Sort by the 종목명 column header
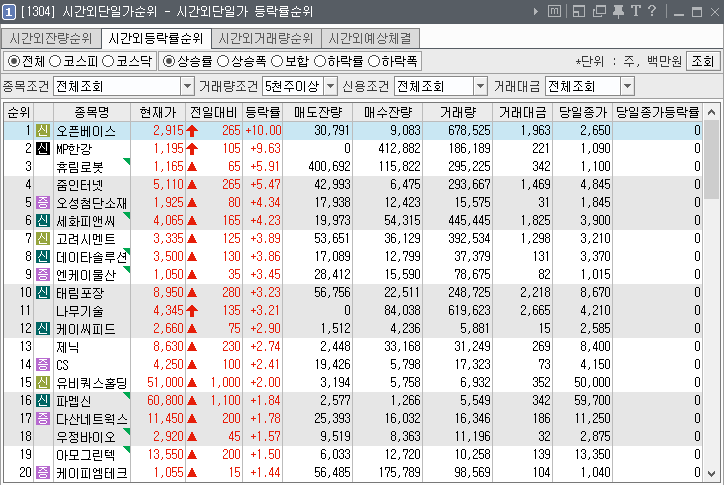The image size is (724, 485). pos(91,112)
